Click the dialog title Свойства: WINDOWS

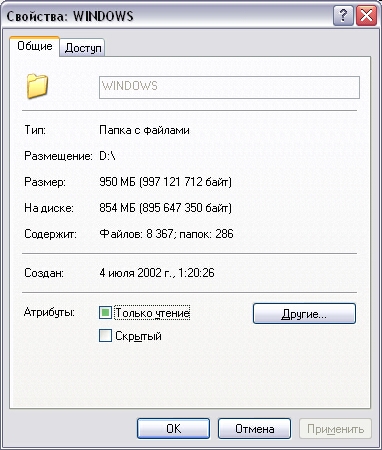[70, 16]
